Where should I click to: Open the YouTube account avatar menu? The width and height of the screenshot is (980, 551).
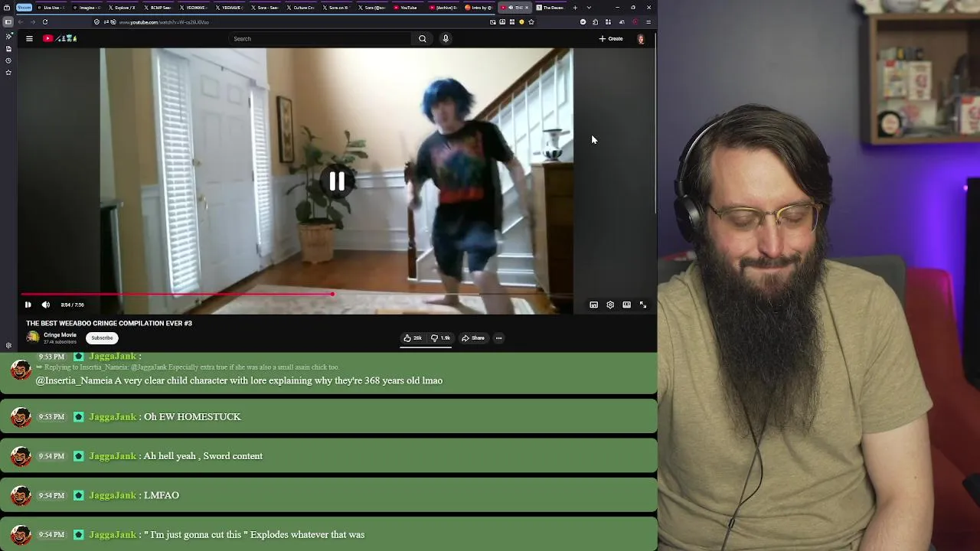coord(641,38)
